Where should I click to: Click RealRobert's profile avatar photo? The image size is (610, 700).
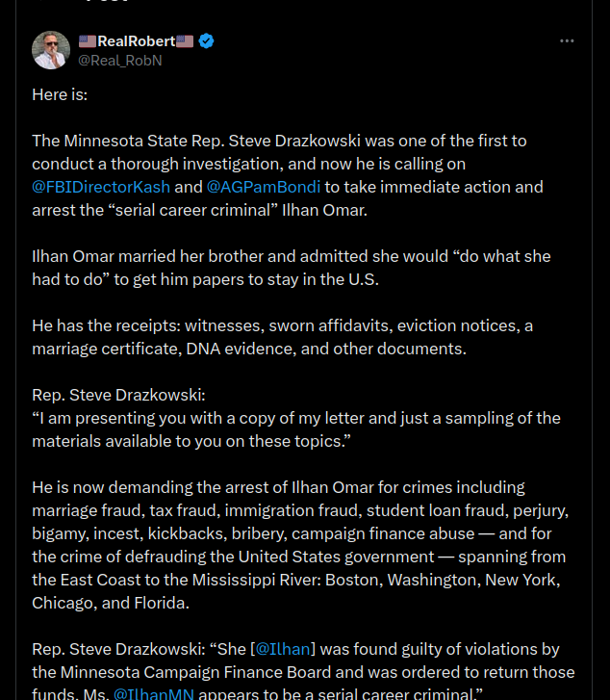(51, 50)
